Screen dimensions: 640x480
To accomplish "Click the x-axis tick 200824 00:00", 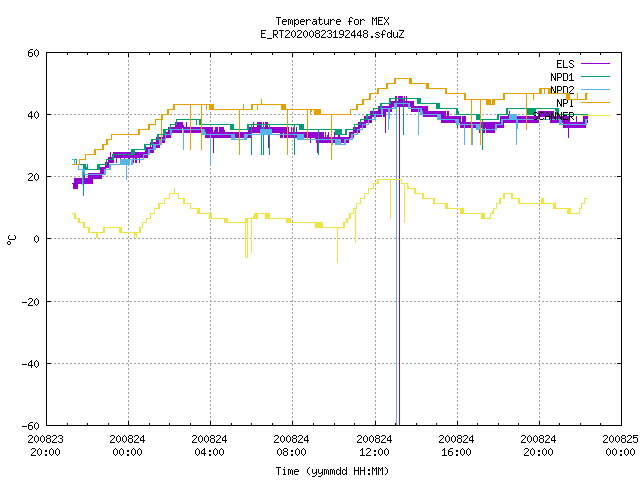I will (x=127, y=446).
